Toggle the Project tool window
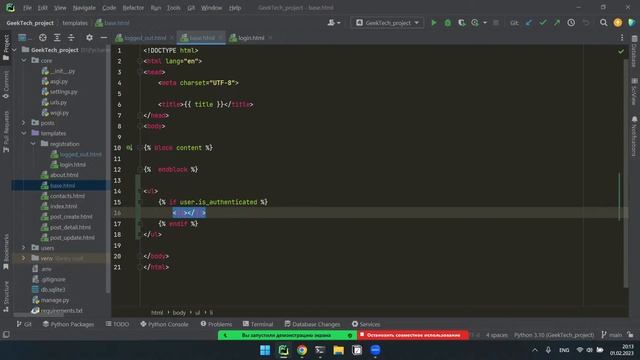This screenshot has height=360, width=640. (6, 48)
